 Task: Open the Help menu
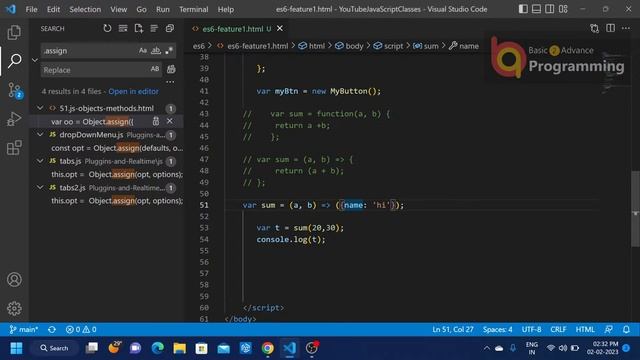pyautogui.click(x=226, y=9)
